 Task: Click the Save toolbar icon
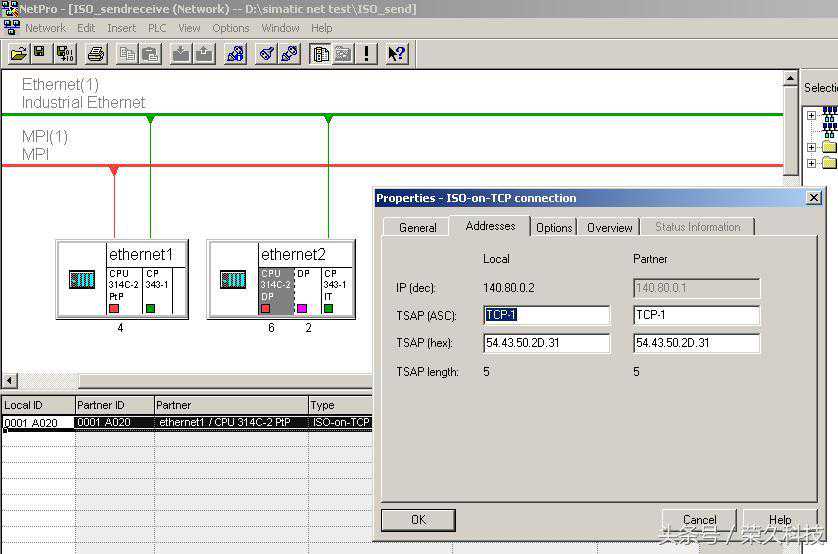coord(40,54)
